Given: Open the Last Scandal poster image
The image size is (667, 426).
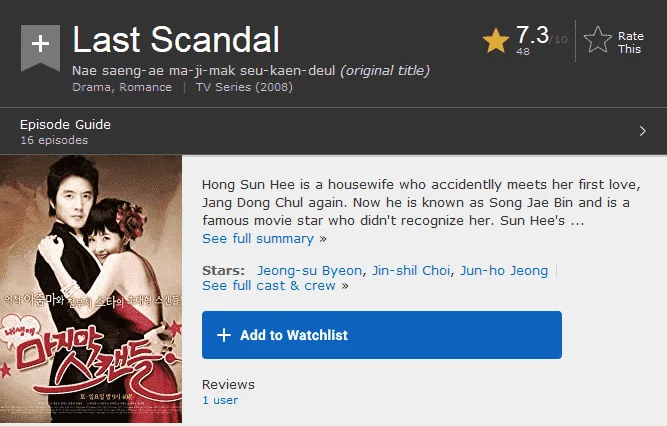Looking at the screenshot, I should point(91,289).
